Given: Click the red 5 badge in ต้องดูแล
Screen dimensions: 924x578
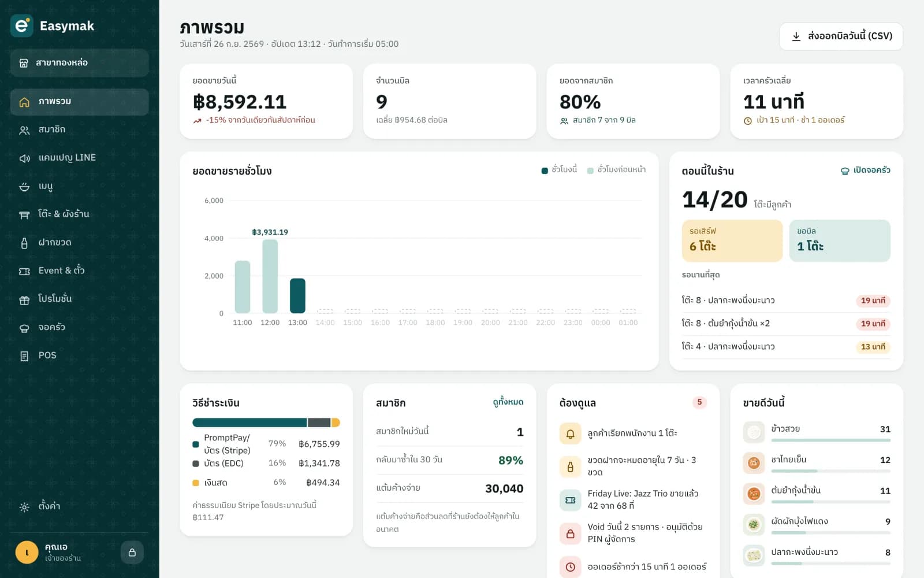Looking at the screenshot, I should [x=699, y=402].
